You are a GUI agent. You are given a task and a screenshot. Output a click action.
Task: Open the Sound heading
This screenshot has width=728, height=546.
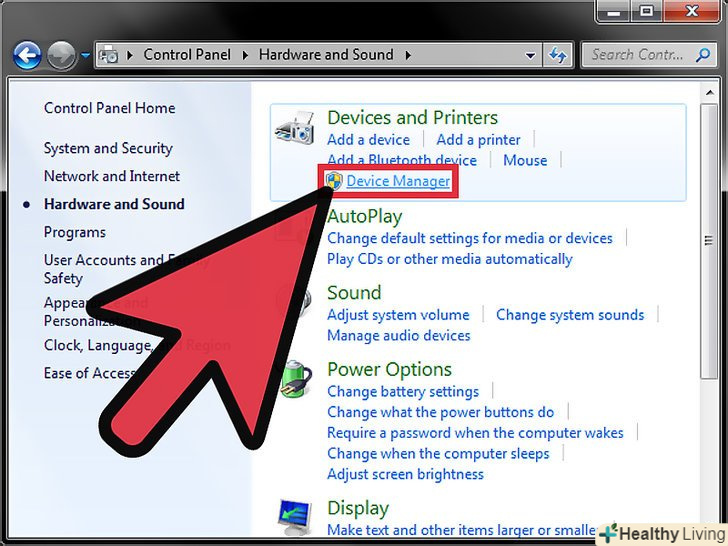(354, 293)
